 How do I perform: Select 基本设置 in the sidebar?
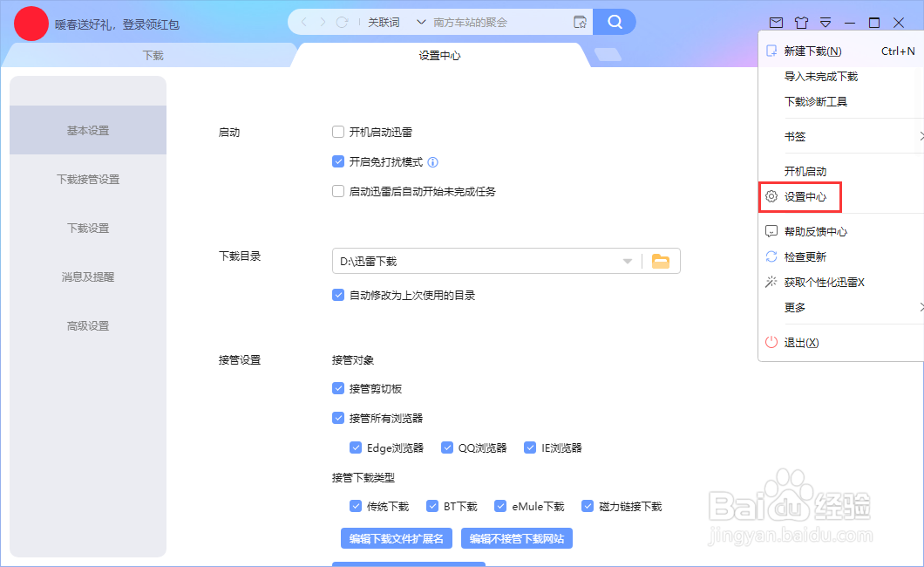(88, 130)
